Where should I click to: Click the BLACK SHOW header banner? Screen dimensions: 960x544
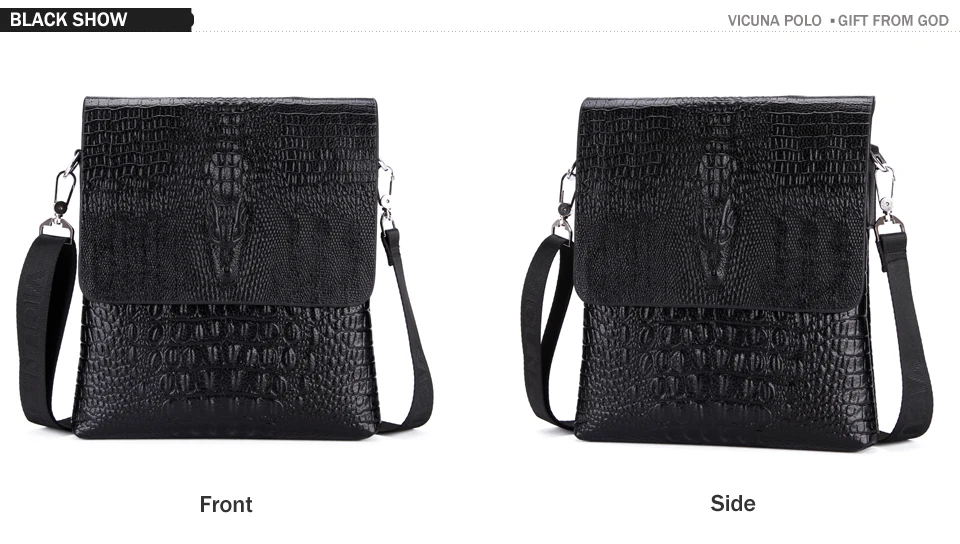(x=97, y=20)
